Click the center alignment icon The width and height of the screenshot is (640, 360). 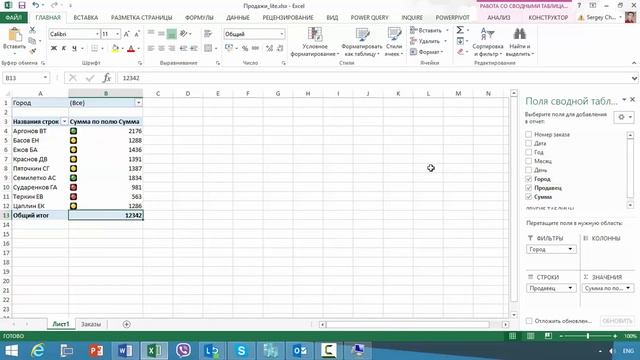162,49
